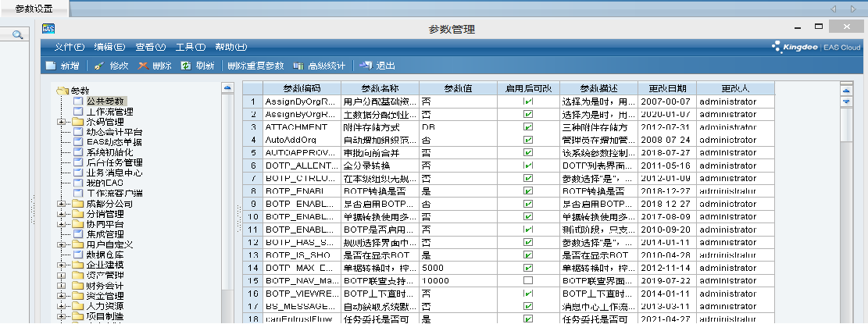The image size is (868, 324).
Task: Sort by the 参数值 column header
Action: click(x=459, y=88)
